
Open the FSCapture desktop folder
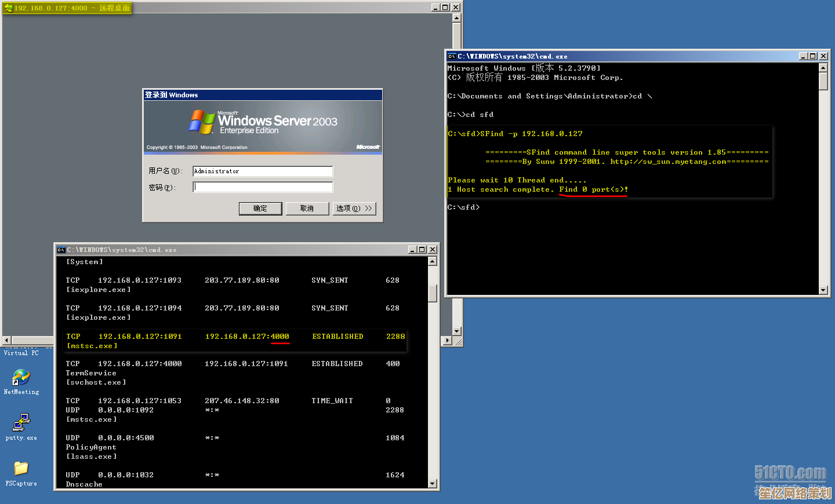pyautogui.click(x=21, y=473)
